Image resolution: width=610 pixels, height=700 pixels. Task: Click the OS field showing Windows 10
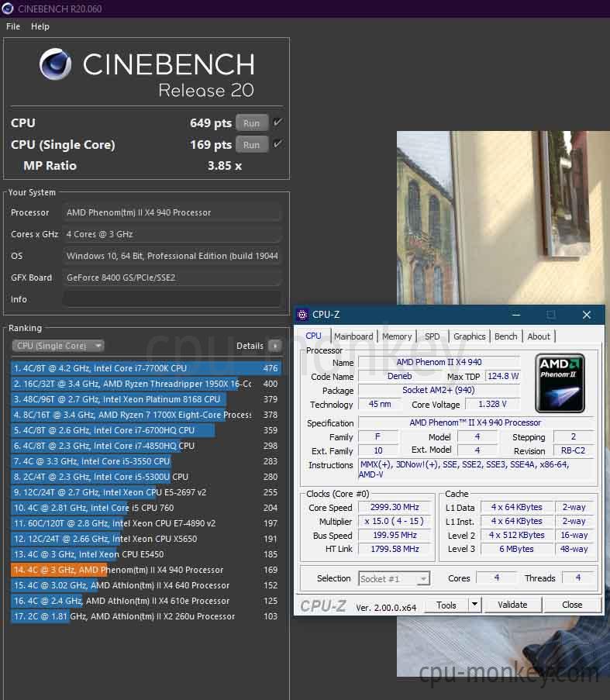click(x=172, y=256)
